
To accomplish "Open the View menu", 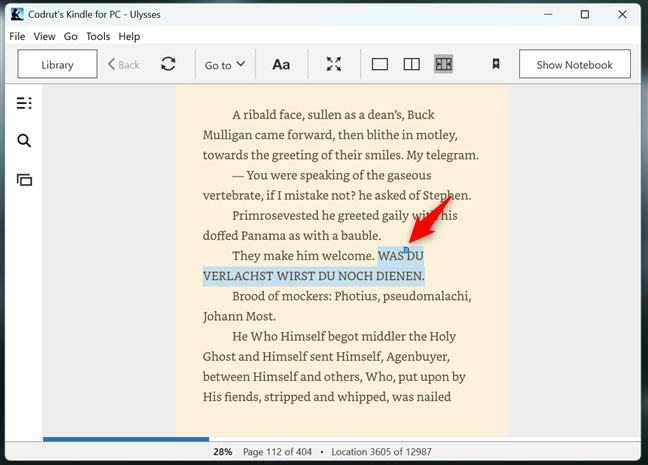I will tap(44, 36).
